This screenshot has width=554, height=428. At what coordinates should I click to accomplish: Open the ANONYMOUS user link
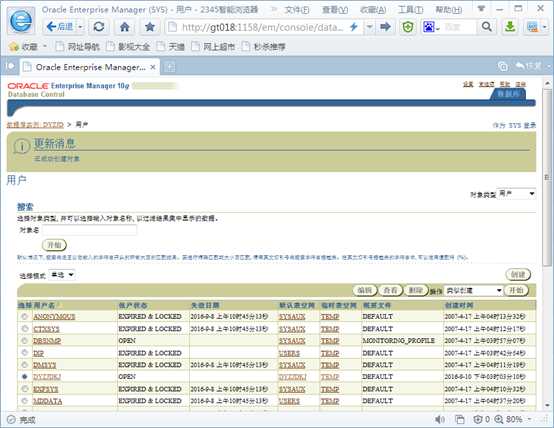click(x=54, y=317)
